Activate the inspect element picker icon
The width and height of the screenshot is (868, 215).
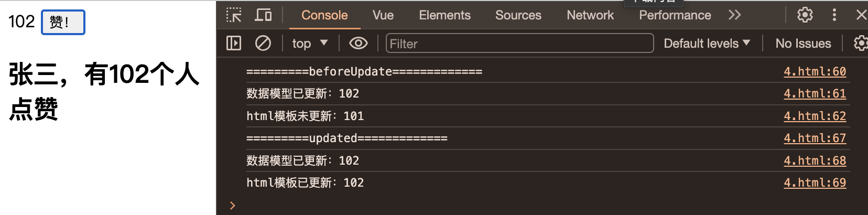tap(234, 15)
